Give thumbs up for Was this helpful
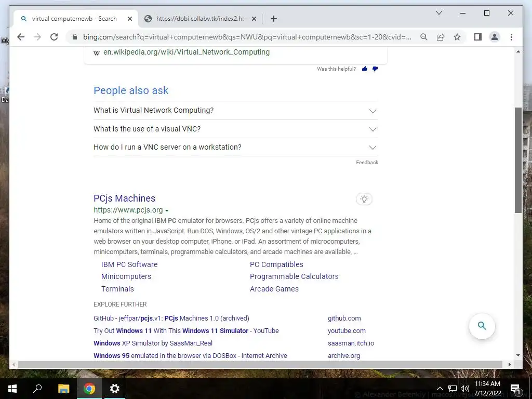The width and height of the screenshot is (532, 399). (x=364, y=69)
